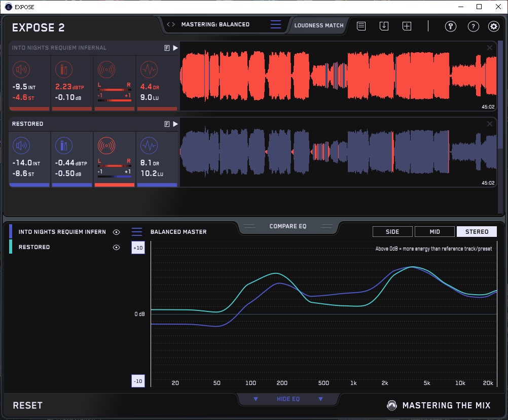Click the Compare EQ header tab
Image resolution: width=508 pixels, height=420 pixels.
(287, 226)
